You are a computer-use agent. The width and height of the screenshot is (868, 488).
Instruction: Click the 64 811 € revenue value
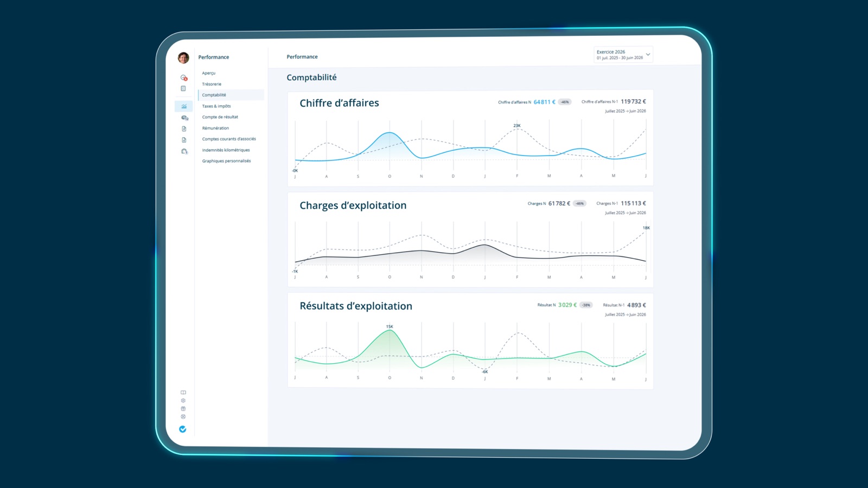[544, 102]
